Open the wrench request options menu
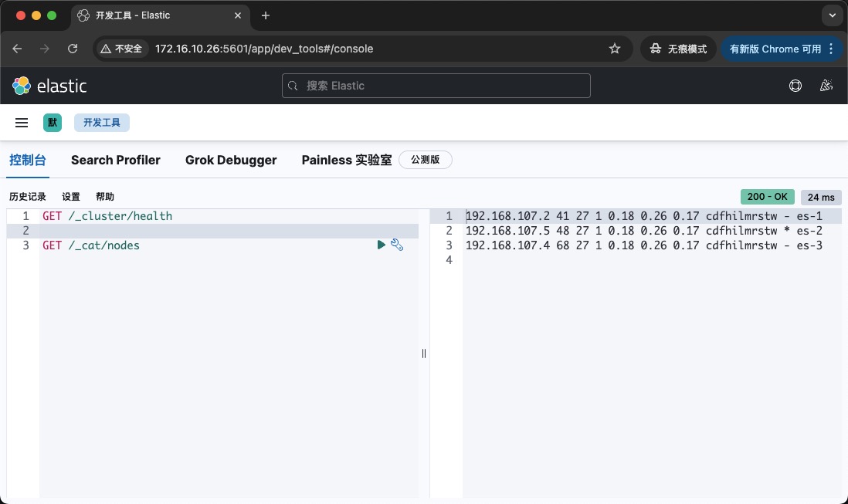 (397, 245)
